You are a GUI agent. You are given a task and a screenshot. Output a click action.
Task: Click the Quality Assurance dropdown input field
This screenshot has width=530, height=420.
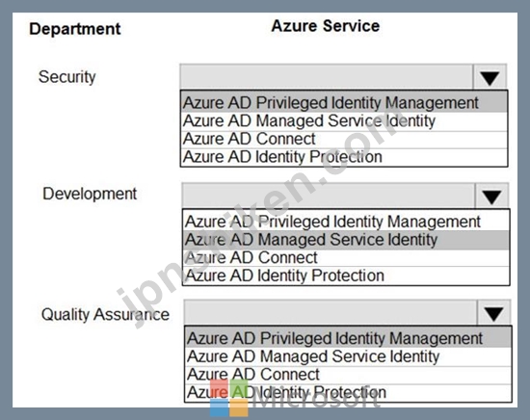[331, 313]
